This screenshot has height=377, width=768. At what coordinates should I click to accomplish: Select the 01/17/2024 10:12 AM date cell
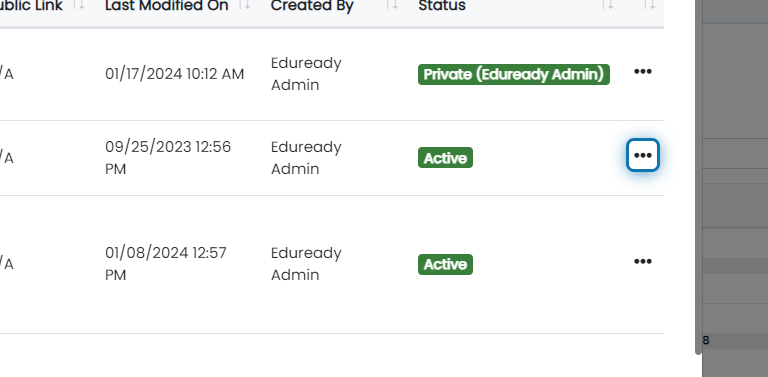[174, 74]
